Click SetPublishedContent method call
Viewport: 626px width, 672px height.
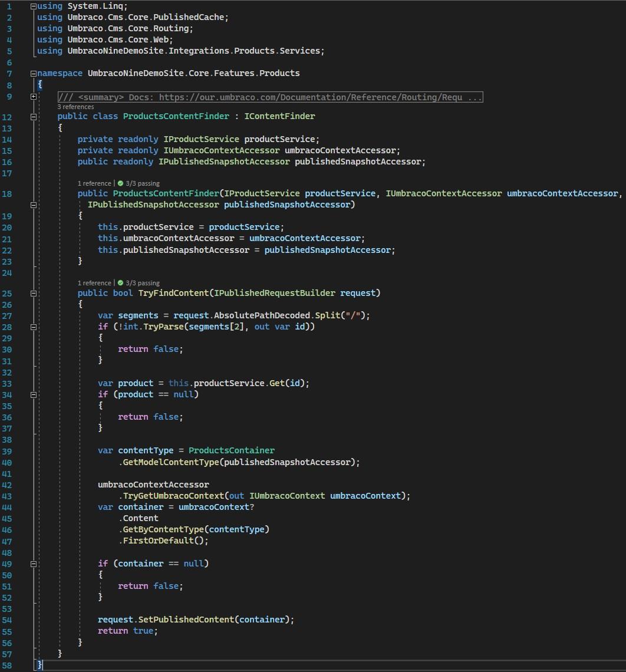point(186,620)
